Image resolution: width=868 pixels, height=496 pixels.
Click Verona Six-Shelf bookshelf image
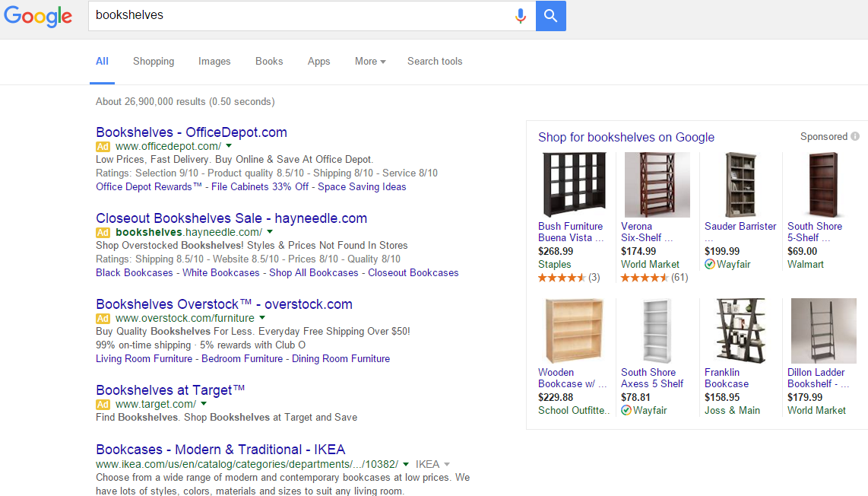tap(657, 185)
